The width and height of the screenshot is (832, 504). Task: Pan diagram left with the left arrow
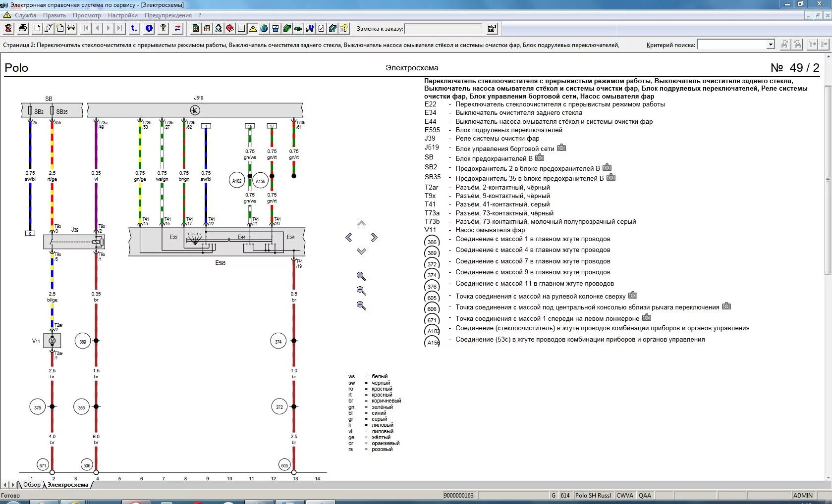click(349, 238)
